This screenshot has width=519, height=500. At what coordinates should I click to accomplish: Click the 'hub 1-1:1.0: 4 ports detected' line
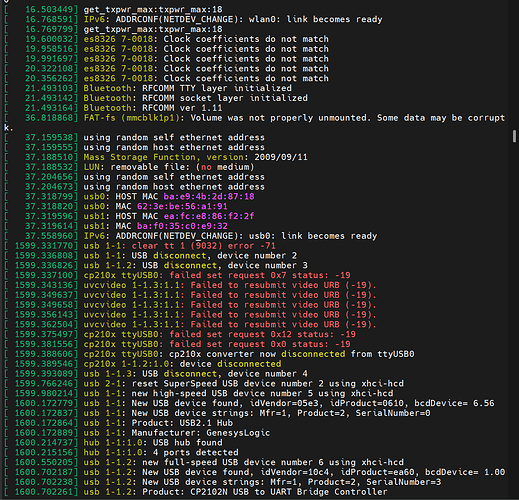coord(161,452)
